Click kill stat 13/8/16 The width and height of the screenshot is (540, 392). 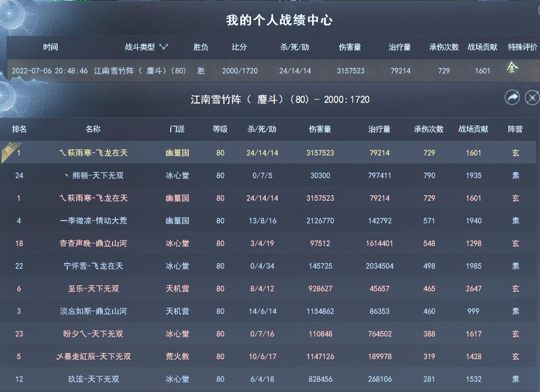(x=262, y=221)
